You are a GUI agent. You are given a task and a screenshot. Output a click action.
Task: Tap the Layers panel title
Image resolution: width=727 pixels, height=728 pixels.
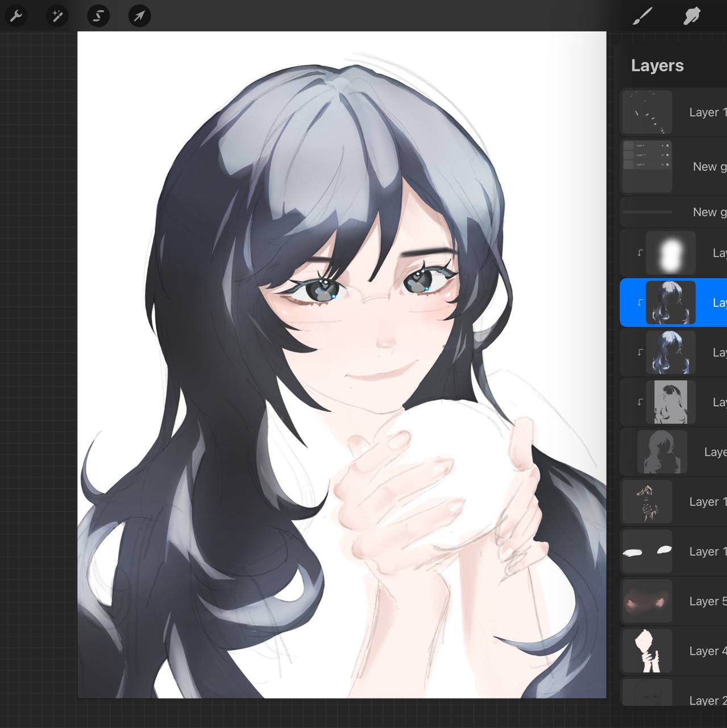click(x=657, y=66)
